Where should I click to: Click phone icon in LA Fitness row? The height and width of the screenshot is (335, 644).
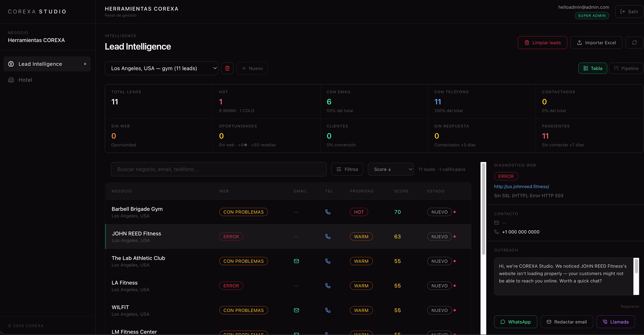click(x=328, y=286)
